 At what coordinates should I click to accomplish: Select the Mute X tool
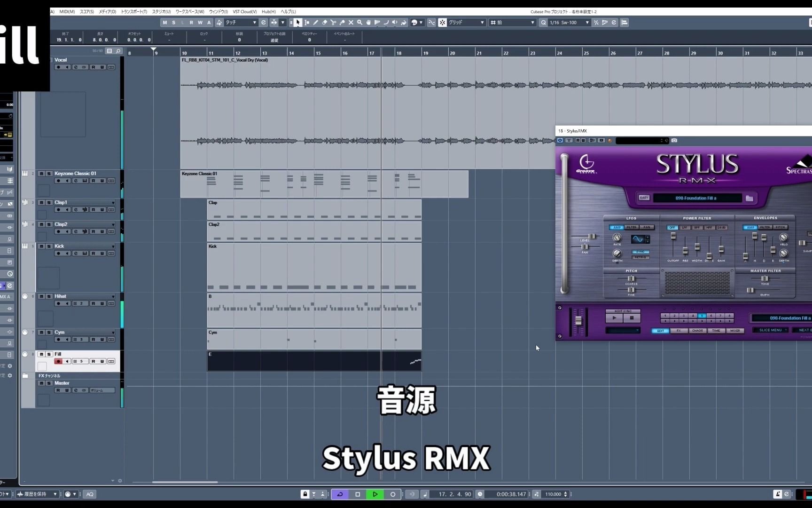(351, 22)
